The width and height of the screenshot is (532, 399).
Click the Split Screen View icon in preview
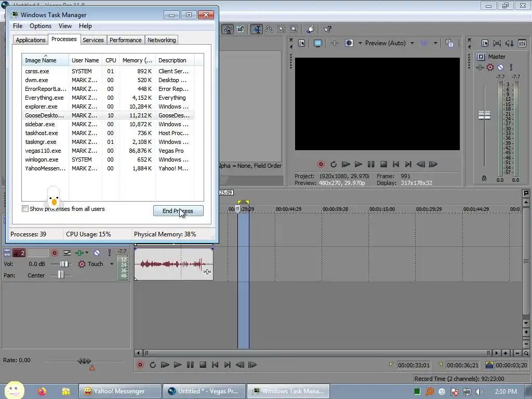pyautogui.click(x=349, y=43)
